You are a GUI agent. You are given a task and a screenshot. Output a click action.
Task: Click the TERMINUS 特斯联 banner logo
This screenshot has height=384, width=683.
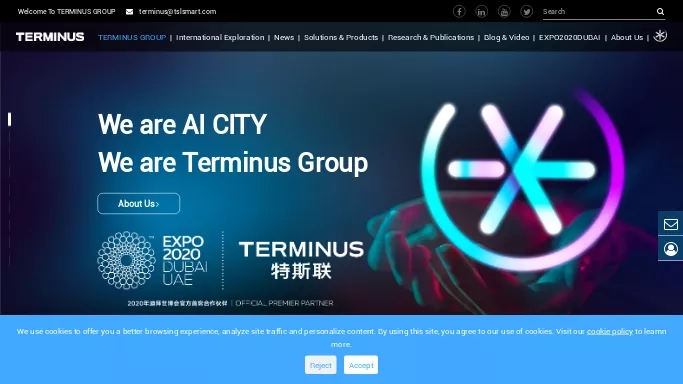[301, 260]
